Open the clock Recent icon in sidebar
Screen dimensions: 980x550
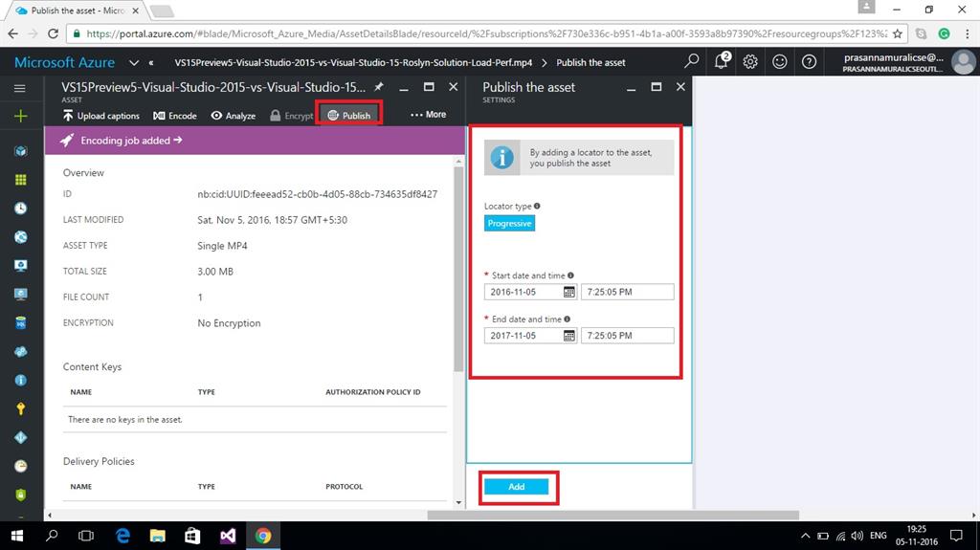[21, 209]
